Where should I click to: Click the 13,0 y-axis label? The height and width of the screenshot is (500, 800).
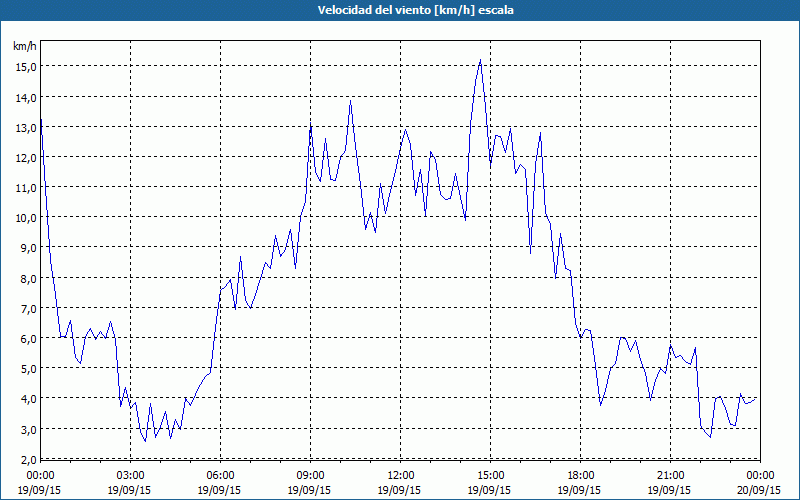(x=26, y=128)
